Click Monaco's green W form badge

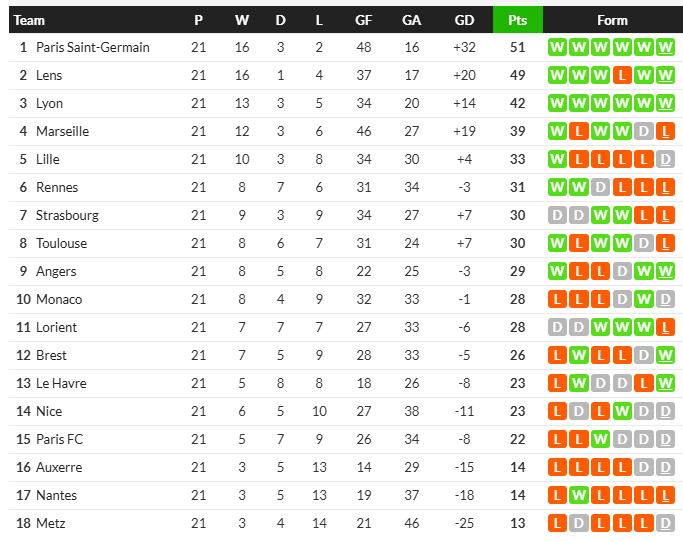(644, 299)
